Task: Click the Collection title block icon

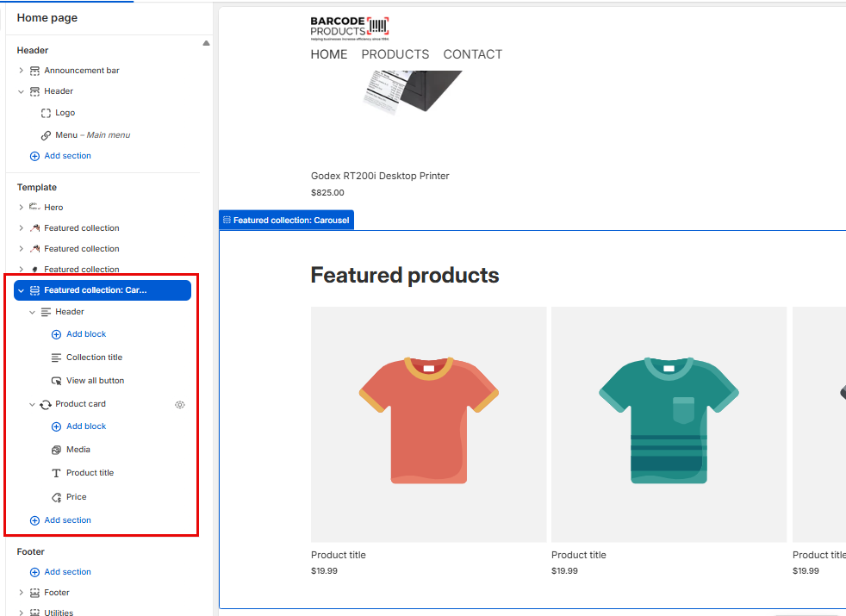Action: (x=57, y=358)
